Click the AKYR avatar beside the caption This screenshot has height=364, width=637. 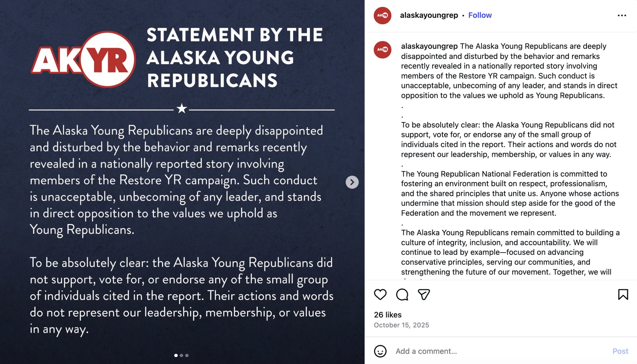(382, 50)
